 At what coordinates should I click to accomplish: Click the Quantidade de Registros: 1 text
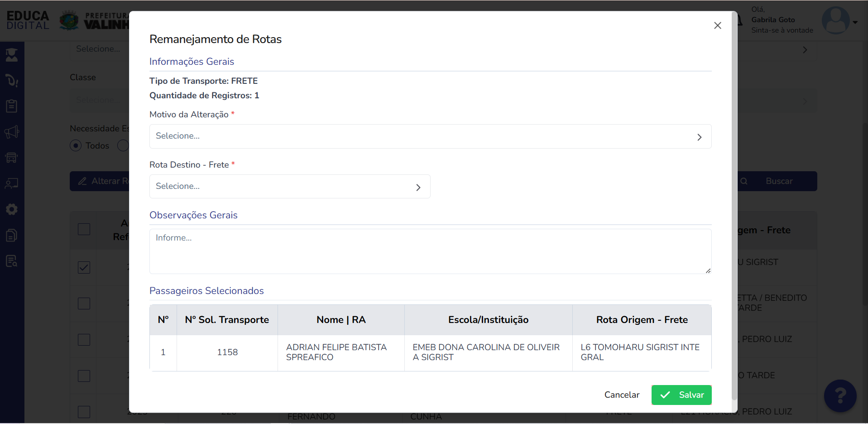(204, 96)
